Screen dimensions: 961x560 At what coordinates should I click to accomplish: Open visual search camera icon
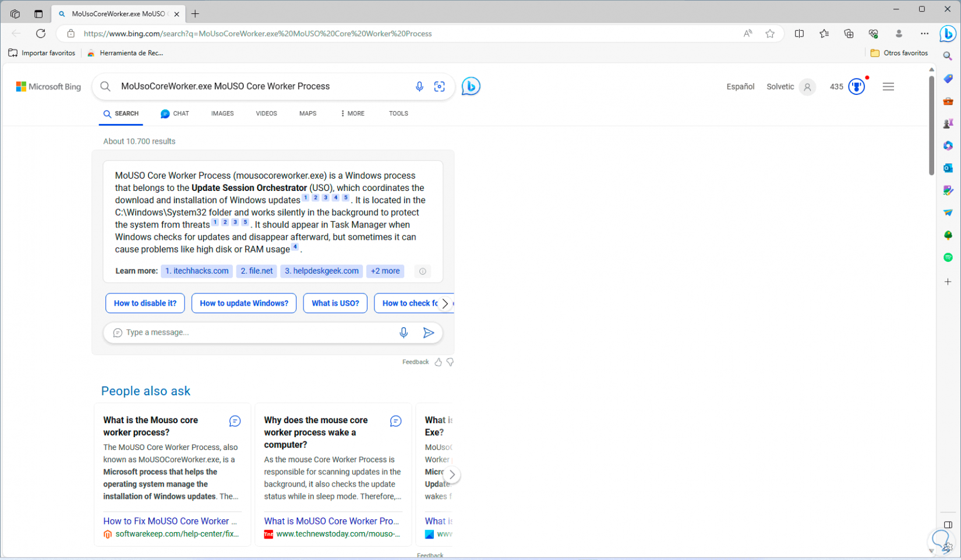pos(440,87)
